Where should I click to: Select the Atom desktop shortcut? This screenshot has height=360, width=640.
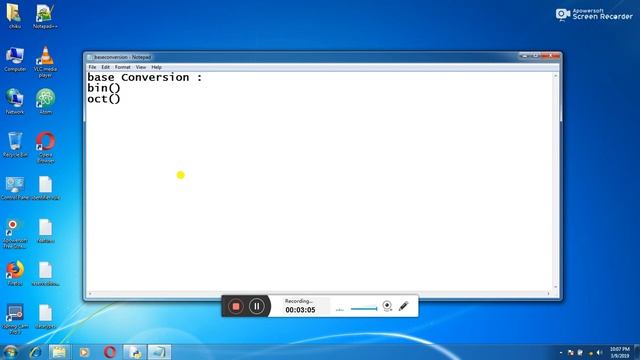tap(45, 102)
